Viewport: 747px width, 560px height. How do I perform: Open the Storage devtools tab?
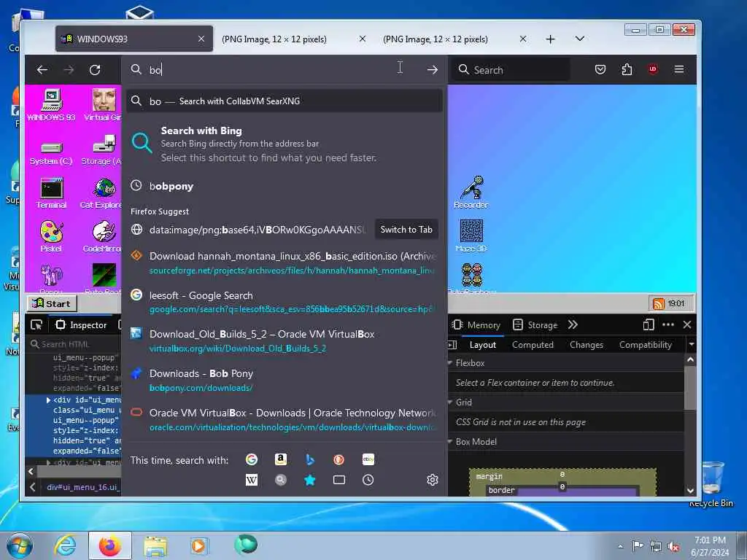click(535, 324)
